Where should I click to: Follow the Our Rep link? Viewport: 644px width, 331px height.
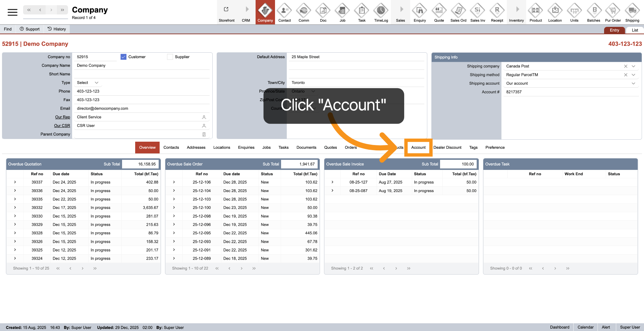pyautogui.click(x=62, y=117)
